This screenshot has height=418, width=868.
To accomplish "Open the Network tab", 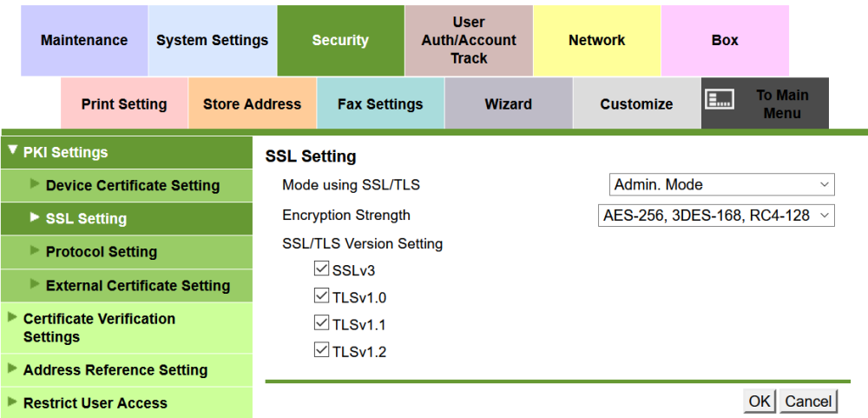I will (597, 40).
